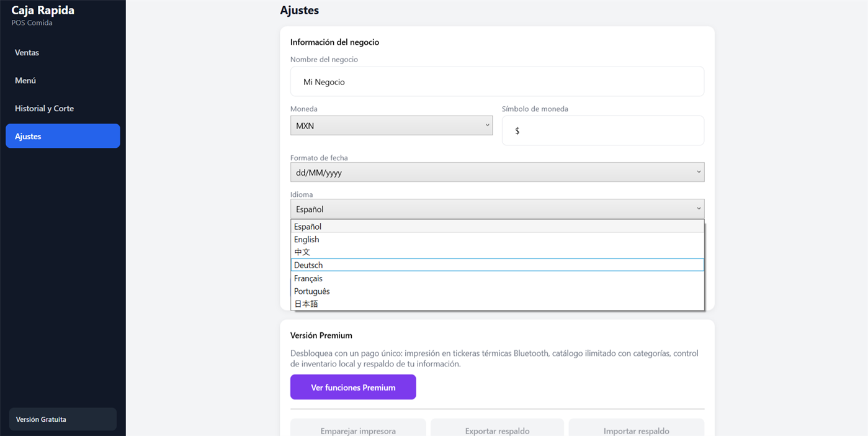Viewport: 868px width, 436px height.
Task: Click Ver funciones Premium button
Action: (x=353, y=387)
